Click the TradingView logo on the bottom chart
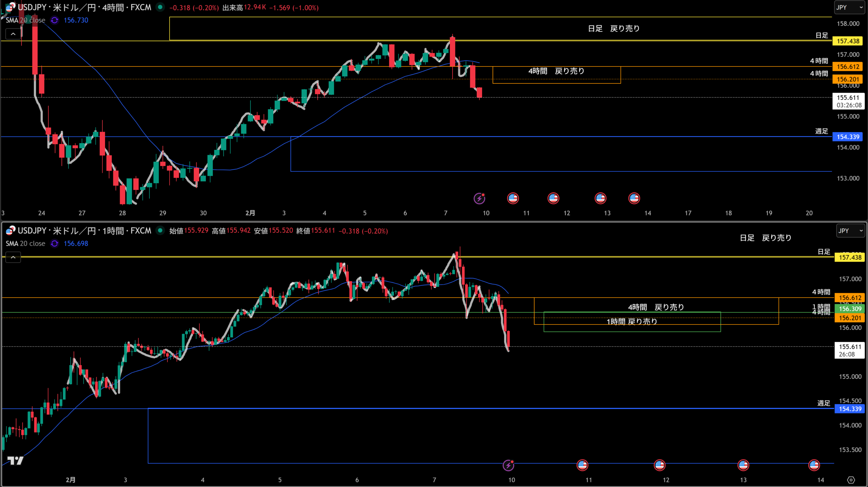Image resolution: width=868 pixels, height=487 pixels. [x=15, y=461]
